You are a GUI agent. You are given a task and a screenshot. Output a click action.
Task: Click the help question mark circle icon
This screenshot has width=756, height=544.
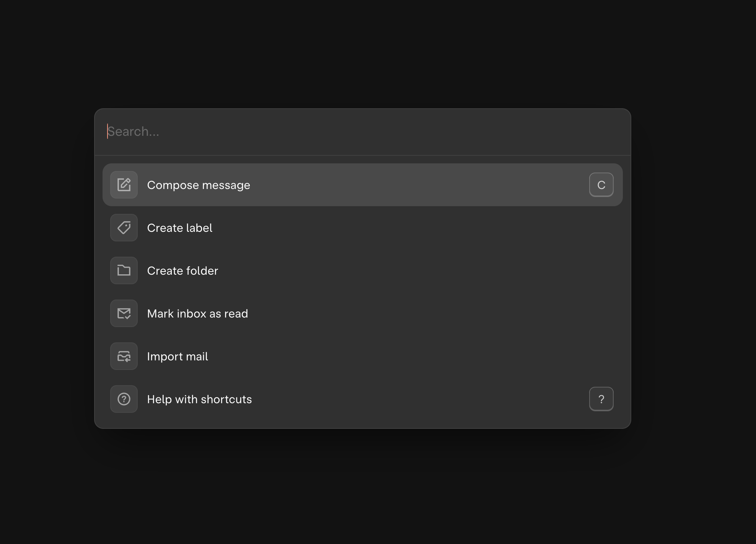tap(124, 399)
